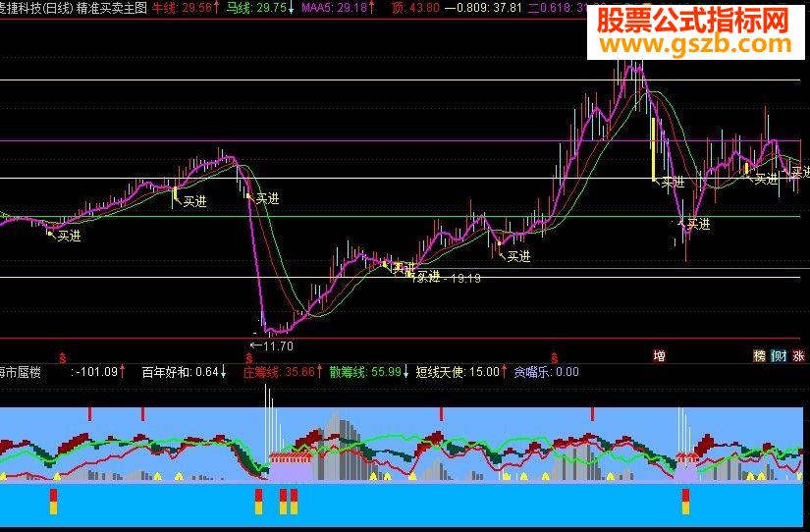Screen dimensions: 810x532
Task: Click the 增 marker icon
Action: coord(659,356)
